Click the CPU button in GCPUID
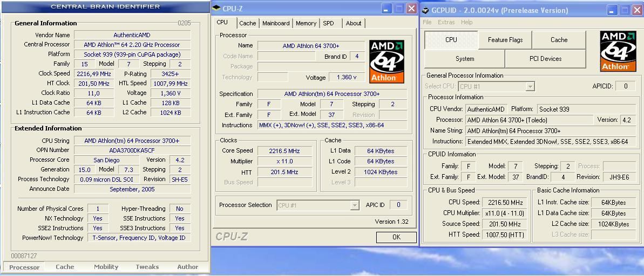The height and width of the screenshot is (276, 644). (451, 40)
